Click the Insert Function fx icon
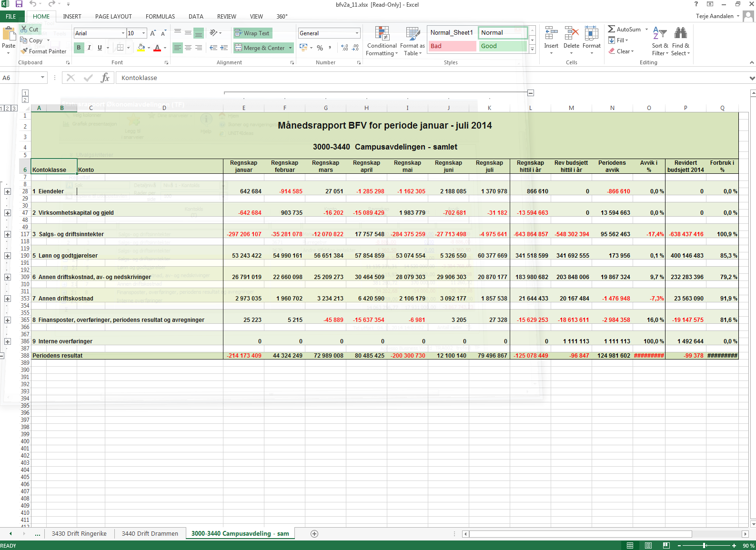756x550 pixels. tap(105, 78)
